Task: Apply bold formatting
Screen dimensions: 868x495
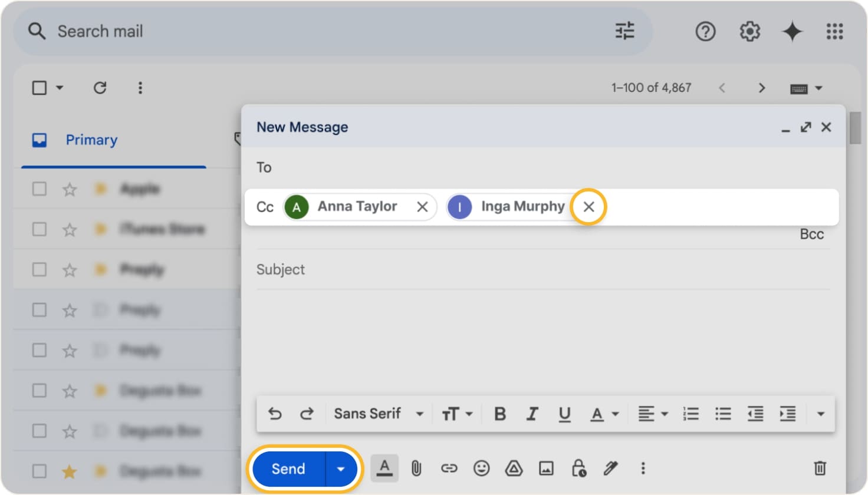Action: (499, 414)
